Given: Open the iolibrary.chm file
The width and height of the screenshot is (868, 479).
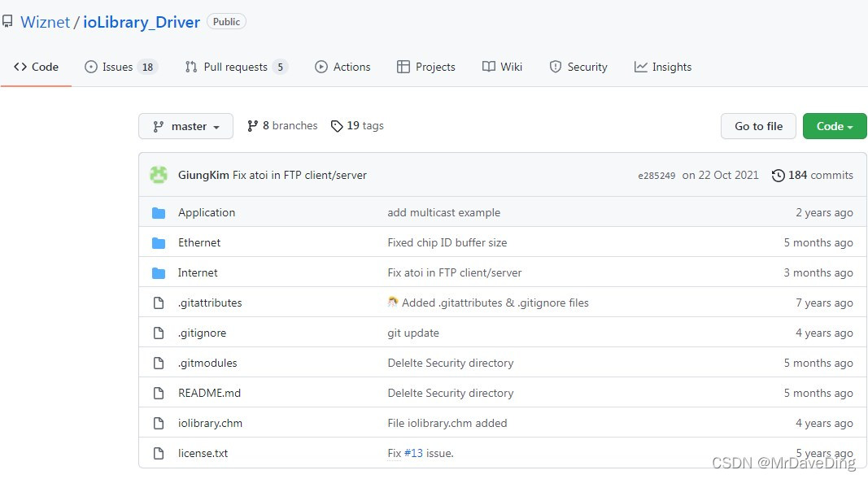Looking at the screenshot, I should coord(210,423).
